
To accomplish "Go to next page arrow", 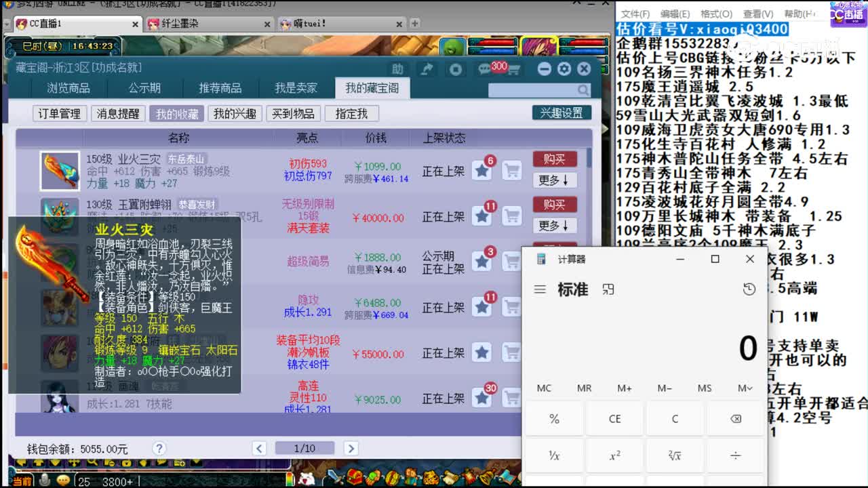I will tap(351, 448).
